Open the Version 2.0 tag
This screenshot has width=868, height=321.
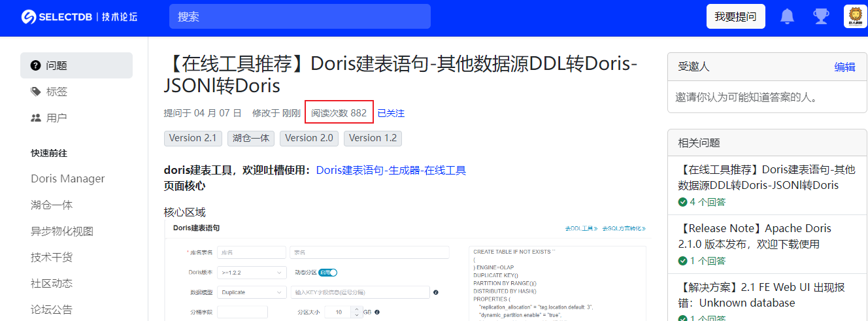[309, 138]
